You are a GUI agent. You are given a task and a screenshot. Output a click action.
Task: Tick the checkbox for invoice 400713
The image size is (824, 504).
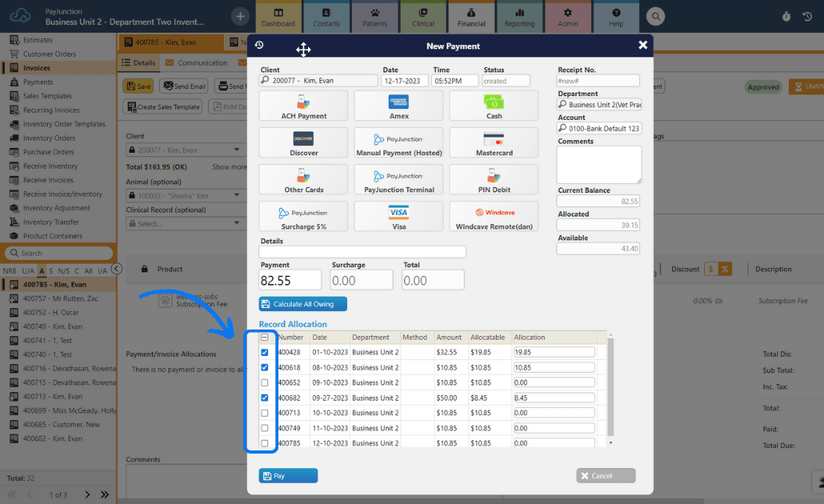coord(265,413)
